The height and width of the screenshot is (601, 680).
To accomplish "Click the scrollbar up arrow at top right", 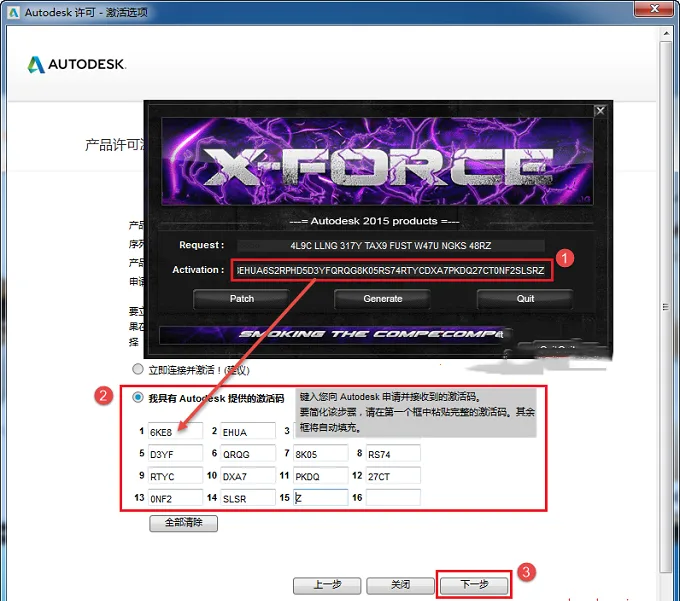I will (x=666, y=33).
